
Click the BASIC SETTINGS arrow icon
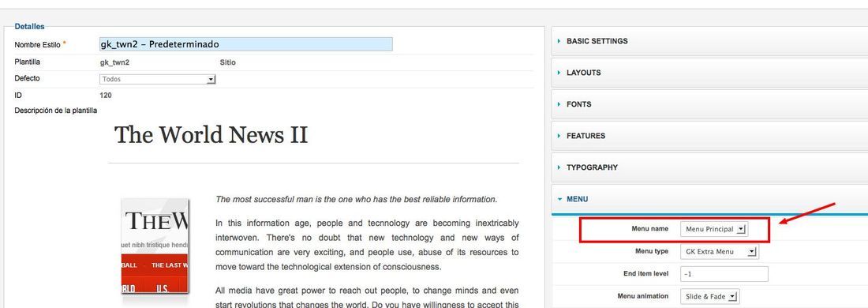pos(559,41)
